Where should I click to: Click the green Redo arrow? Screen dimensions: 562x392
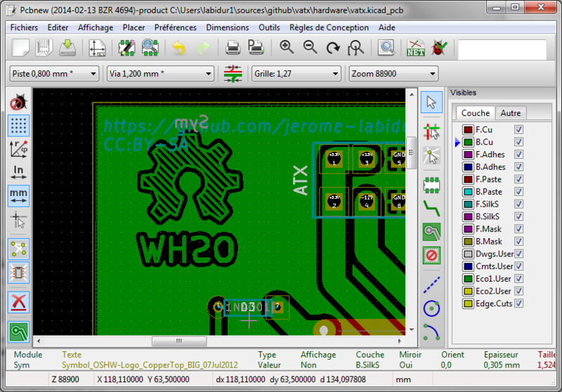tap(204, 48)
